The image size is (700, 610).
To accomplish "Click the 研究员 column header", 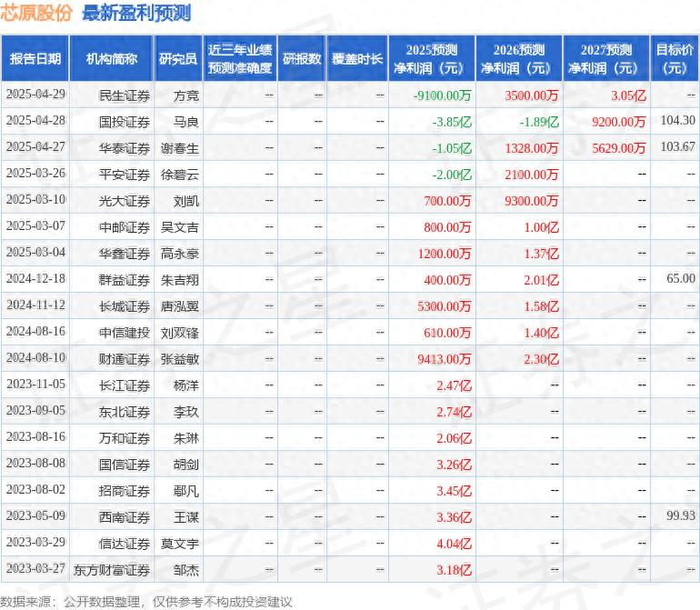I will (178, 59).
